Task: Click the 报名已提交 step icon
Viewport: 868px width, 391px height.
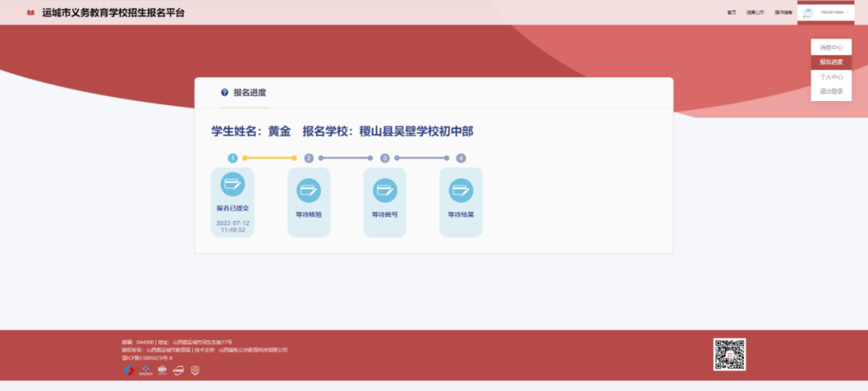Action: [x=232, y=185]
